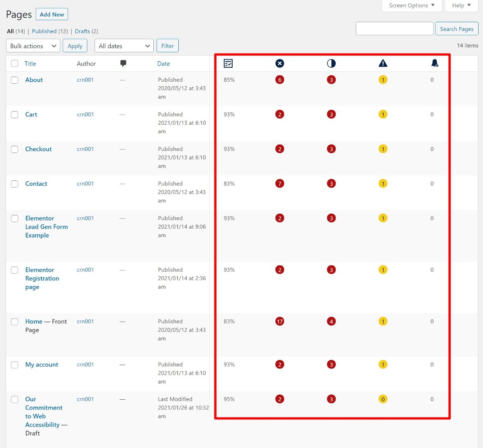
Task: Filter by Drafts pages
Action: (83, 31)
